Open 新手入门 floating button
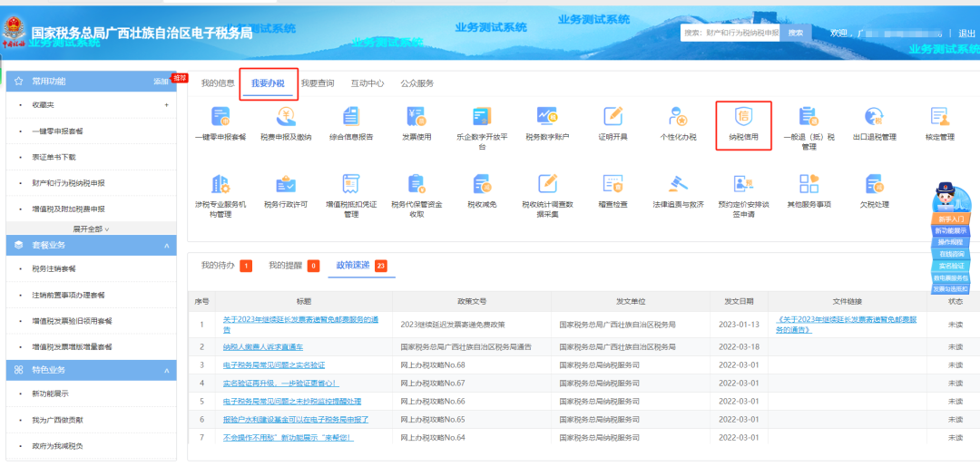This screenshot has height=476, width=980. point(950,219)
